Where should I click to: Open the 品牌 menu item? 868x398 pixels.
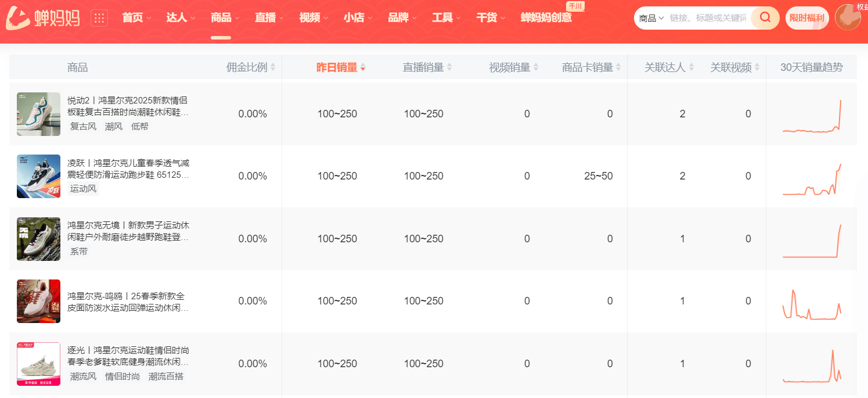click(x=402, y=18)
